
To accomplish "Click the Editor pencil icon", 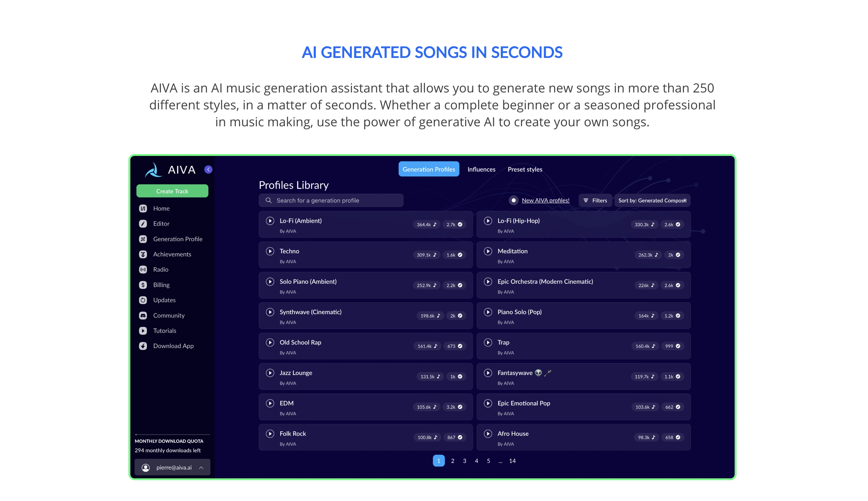I will click(x=143, y=224).
